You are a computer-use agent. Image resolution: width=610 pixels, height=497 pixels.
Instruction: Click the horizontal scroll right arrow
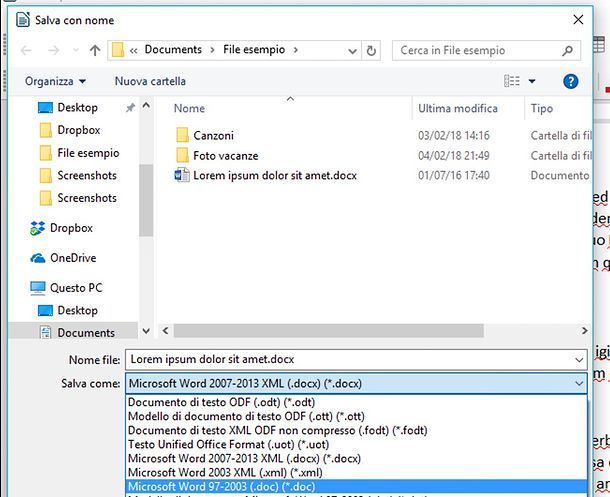[584, 331]
